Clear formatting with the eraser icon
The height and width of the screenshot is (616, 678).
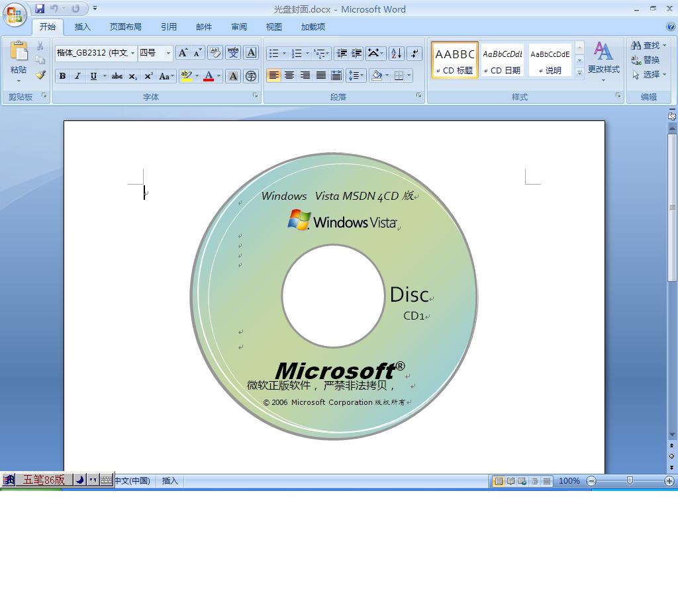tap(215, 53)
